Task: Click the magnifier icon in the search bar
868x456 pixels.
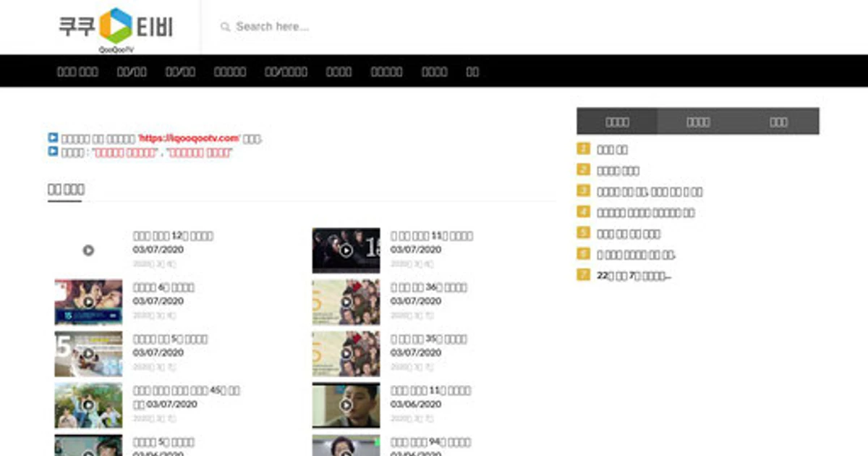Action: pos(226,26)
